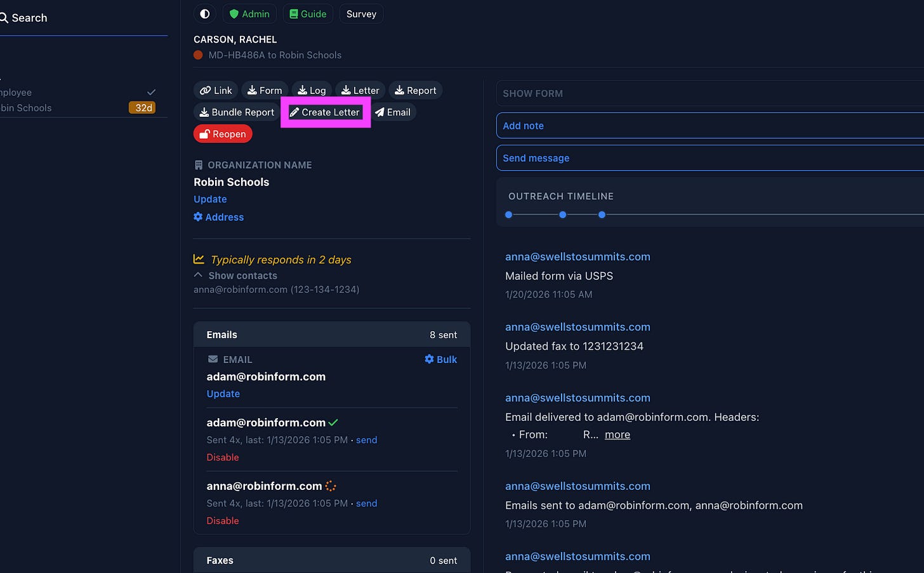924x573 pixels.
Task: Click the green check next to adam@robinform.com
Action: click(x=333, y=423)
